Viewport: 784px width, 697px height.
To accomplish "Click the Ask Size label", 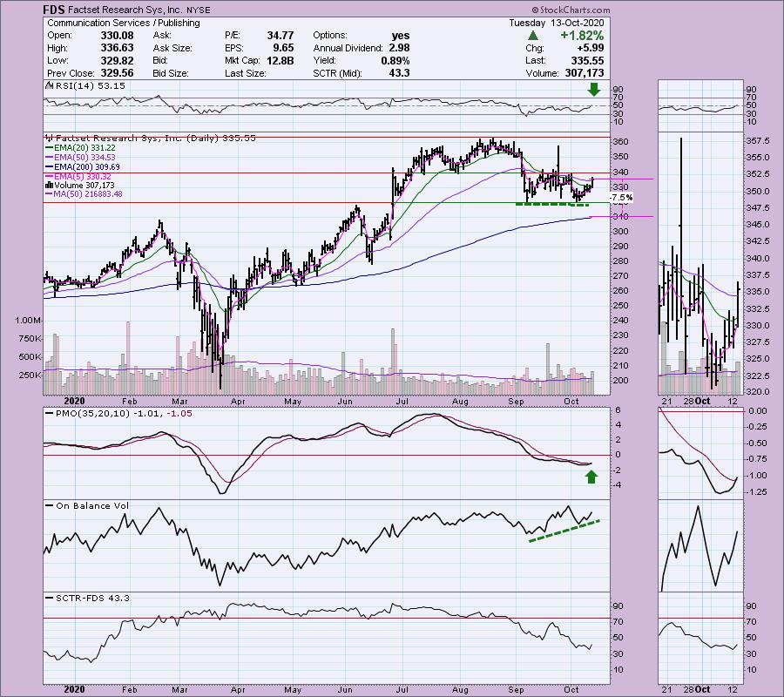I will [x=172, y=48].
